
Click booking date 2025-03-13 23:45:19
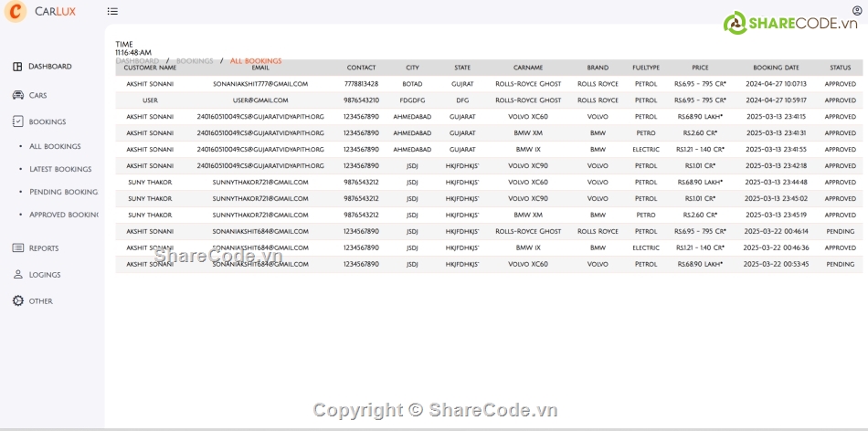coord(776,215)
